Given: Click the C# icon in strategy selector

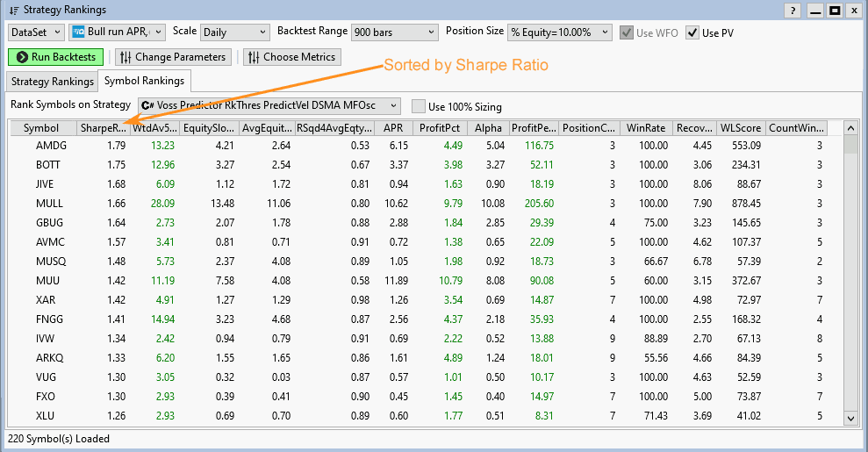Looking at the screenshot, I should [x=147, y=106].
